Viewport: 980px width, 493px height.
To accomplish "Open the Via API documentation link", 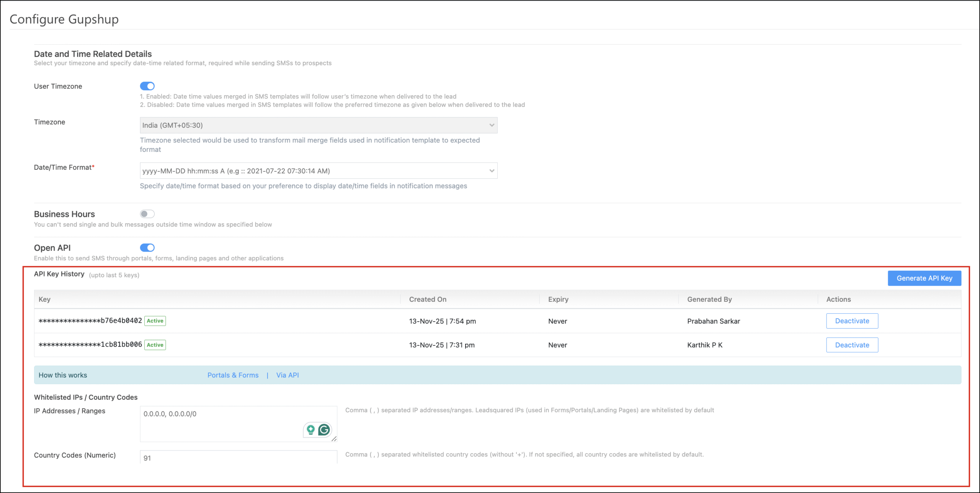I will click(x=287, y=375).
